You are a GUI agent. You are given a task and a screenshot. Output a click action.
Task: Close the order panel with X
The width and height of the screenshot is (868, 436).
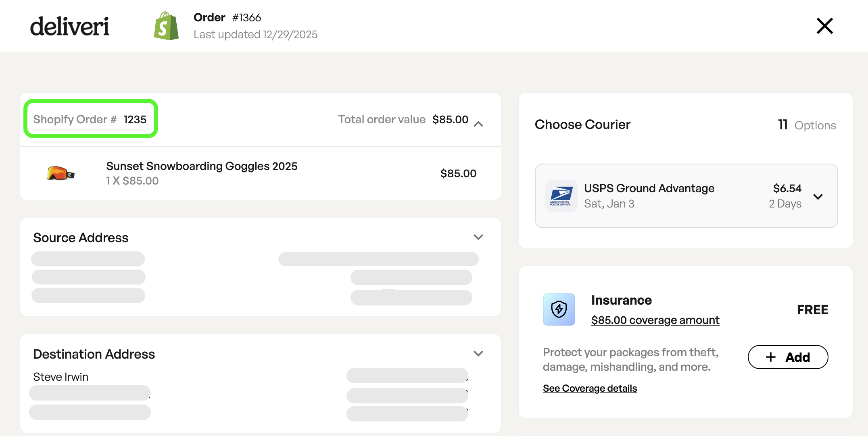tap(824, 26)
